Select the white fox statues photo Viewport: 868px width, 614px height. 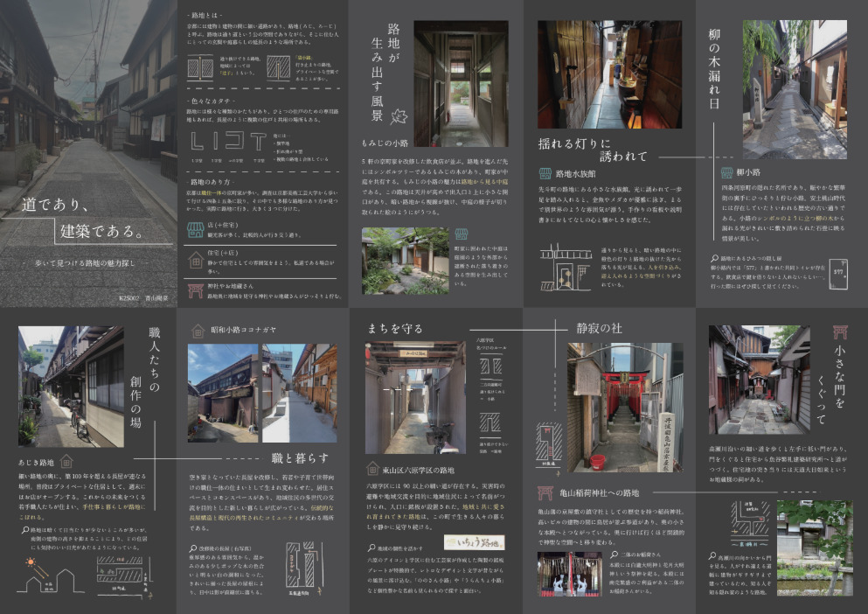tap(570, 574)
